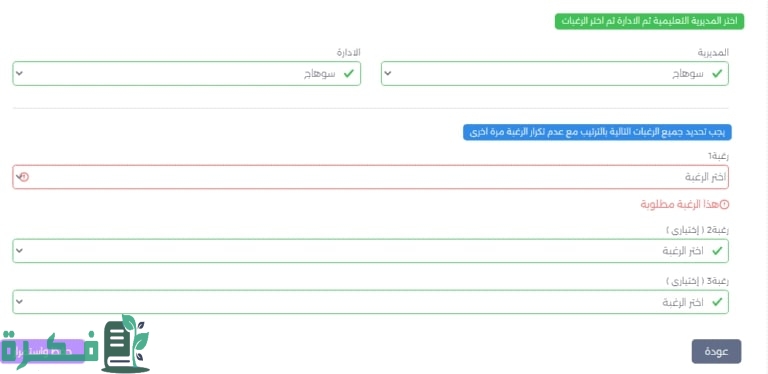Click green checkmark in رغبة2 field
Image resolution: width=768 pixels, height=374 pixels.
point(717,251)
